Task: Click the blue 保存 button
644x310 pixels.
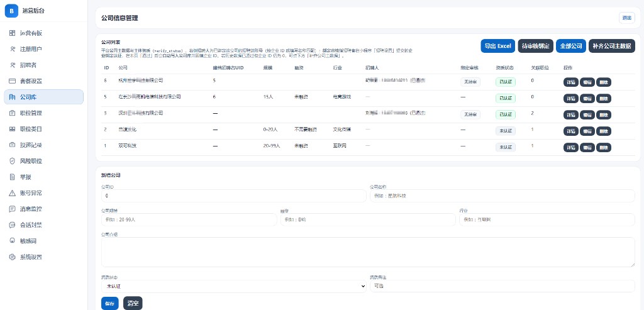Action: point(109,304)
